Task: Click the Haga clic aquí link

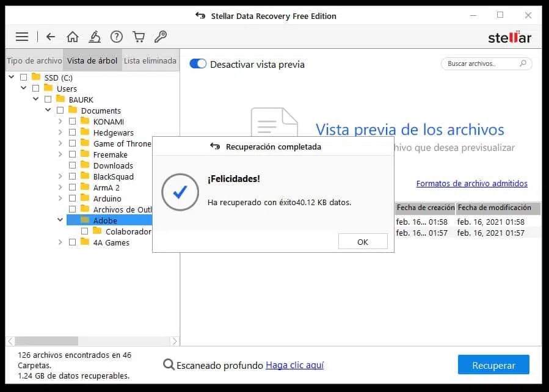Action: [x=295, y=365]
